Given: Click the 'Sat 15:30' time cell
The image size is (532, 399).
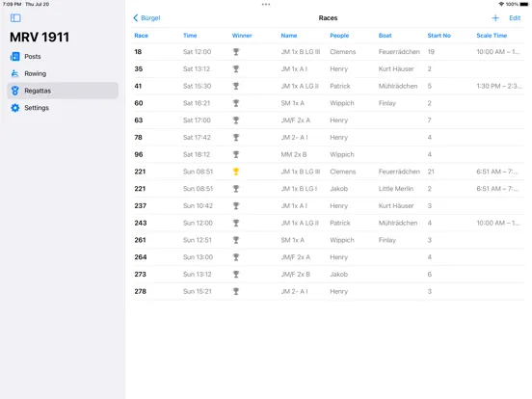Looking at the screenshot, I should [198, 86].
